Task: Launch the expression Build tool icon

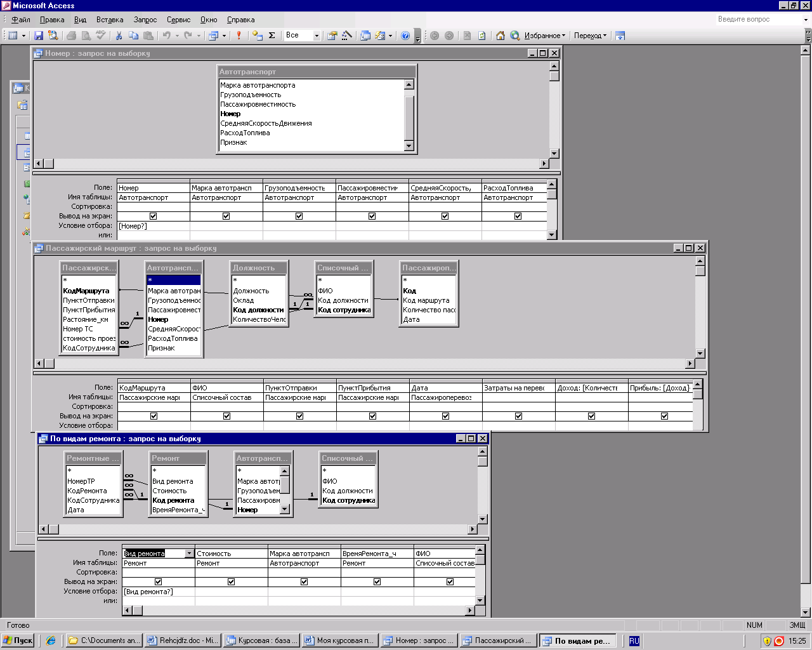Action: pyautogui.click(x=347, y=36)
